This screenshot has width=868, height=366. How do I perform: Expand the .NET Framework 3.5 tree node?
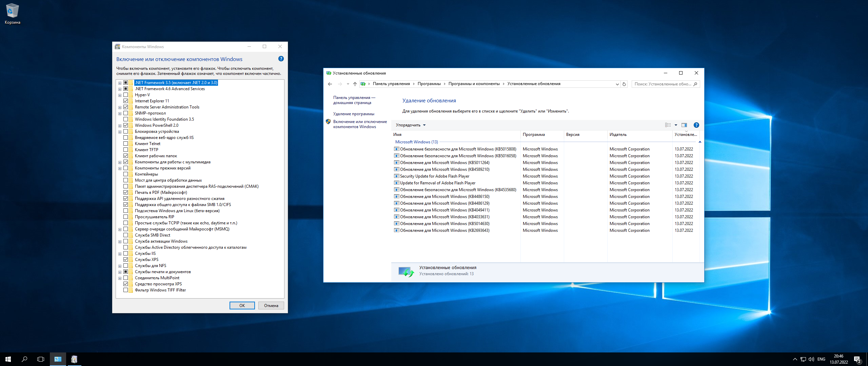120,83
